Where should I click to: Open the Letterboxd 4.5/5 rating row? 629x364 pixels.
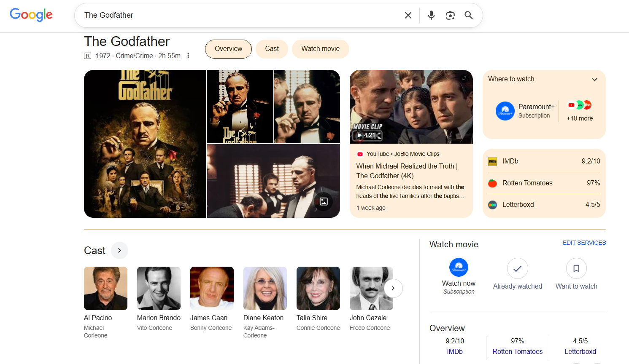pyautogui.click(x=544, y=205)
